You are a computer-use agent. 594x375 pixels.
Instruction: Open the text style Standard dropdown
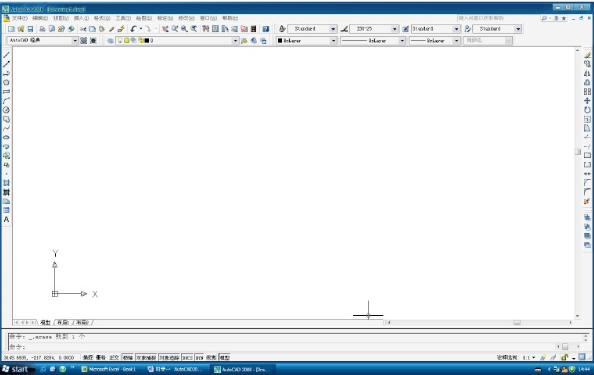pyautogui.click(x=312, y=29)
